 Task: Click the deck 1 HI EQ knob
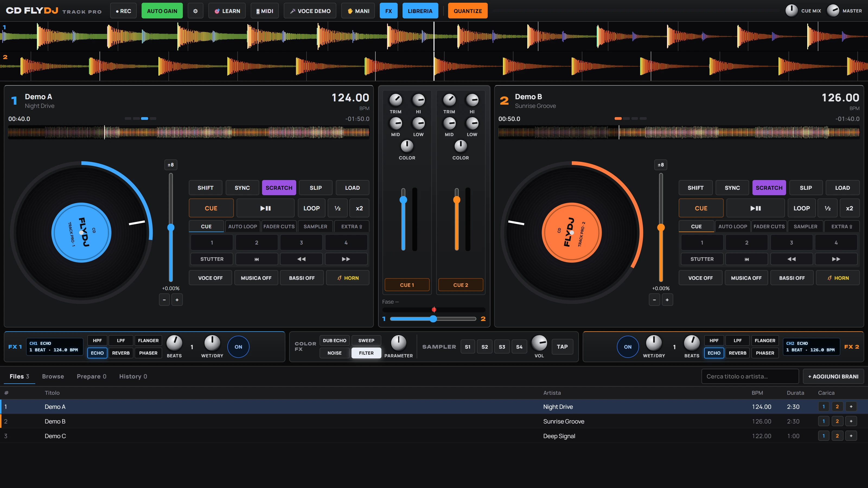pos(419,100)
